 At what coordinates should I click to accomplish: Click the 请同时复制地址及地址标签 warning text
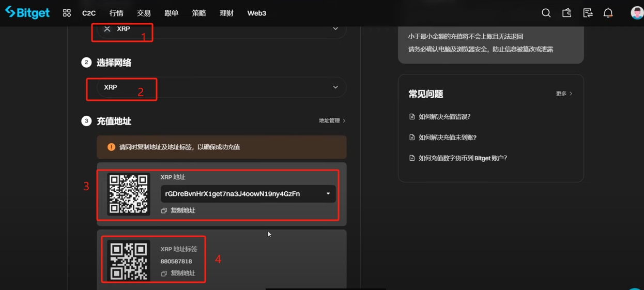point(179,147)
